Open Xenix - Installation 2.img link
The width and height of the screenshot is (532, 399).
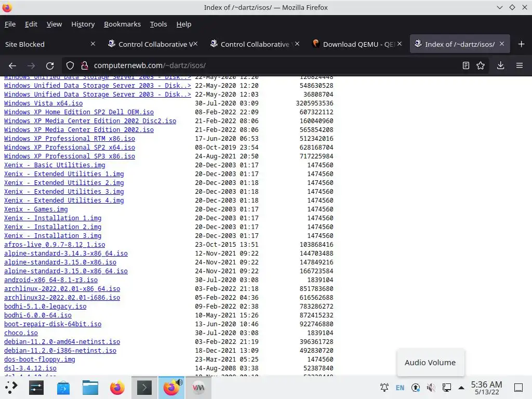[52, 227]
